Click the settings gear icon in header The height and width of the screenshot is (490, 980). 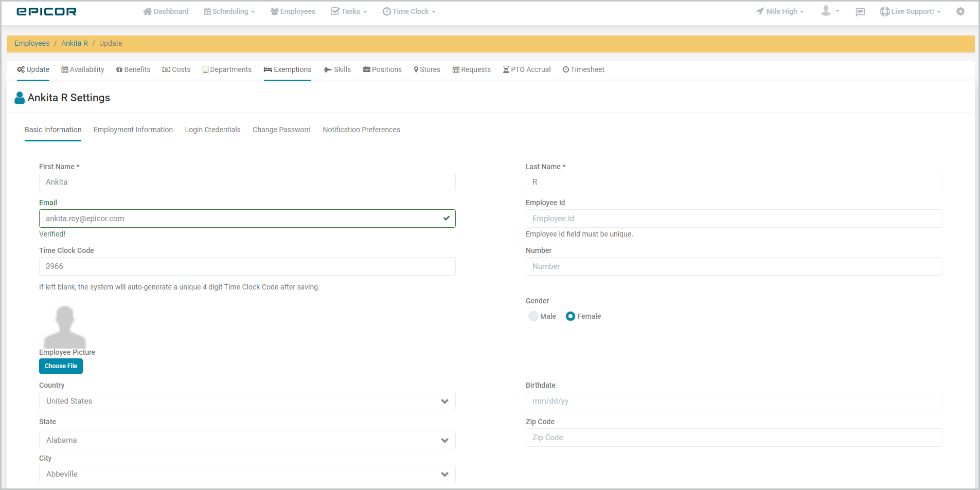(960, 11)
